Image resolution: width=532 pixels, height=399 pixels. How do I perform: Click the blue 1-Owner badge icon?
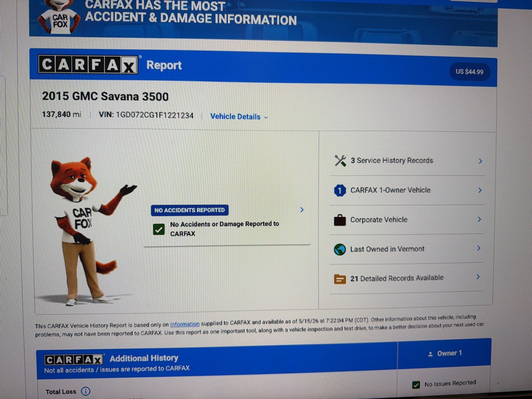(340, 190)
